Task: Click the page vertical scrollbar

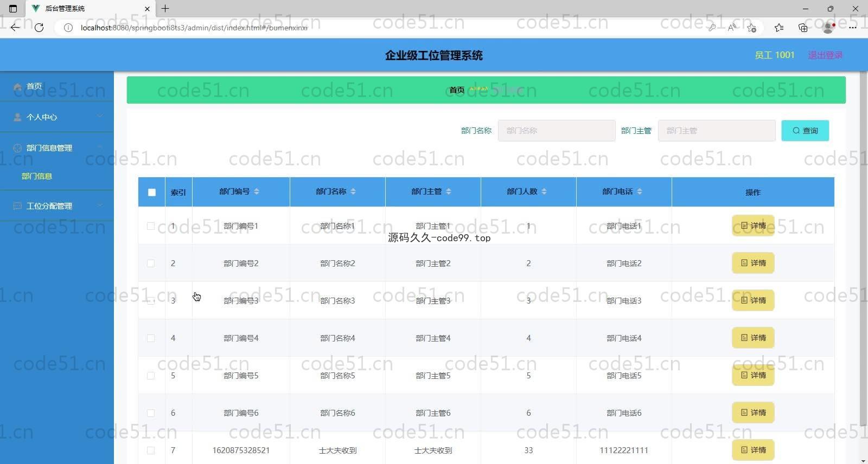Action: click(863, 248)
